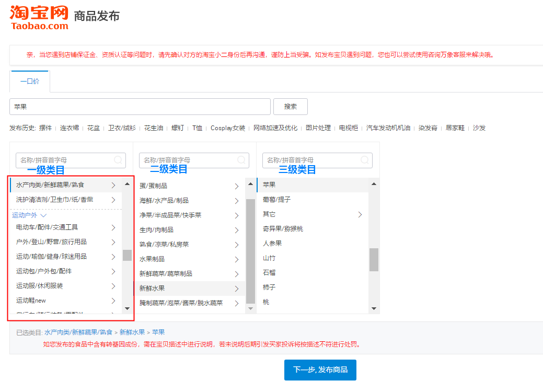Image resolution: width=543 pixels, height=392 pixels.
Task: Open history item 摆件
Action: pyautogui.click(x=45, y=128)
